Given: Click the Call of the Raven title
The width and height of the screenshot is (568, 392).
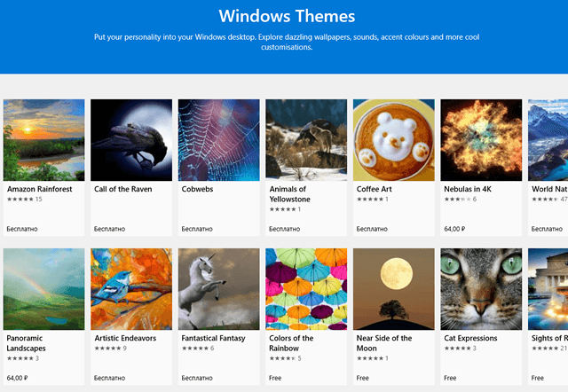Looking at the screenshot, I should click(123, 189).
